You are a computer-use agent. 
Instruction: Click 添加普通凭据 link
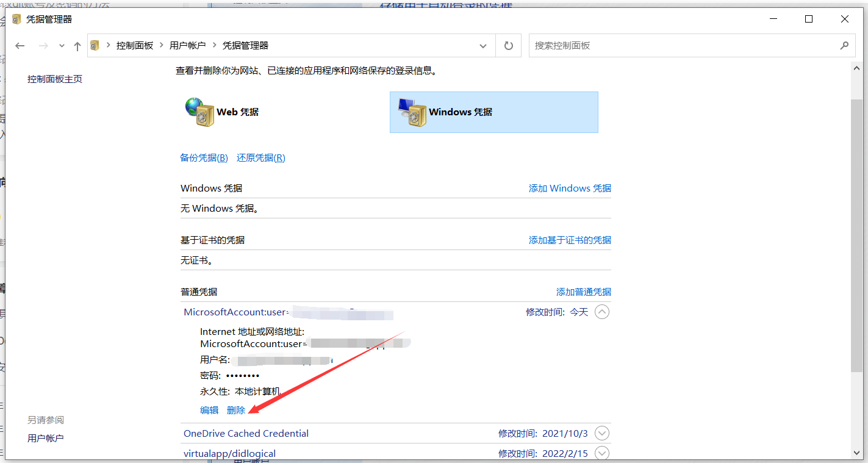click(584, 292)
